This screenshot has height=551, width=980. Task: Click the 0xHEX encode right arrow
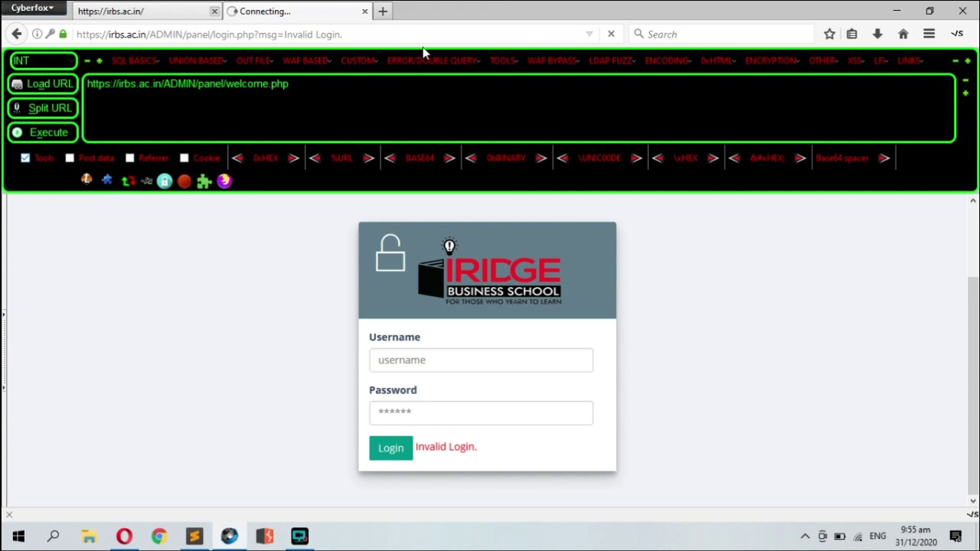click(x=293, y=158)
